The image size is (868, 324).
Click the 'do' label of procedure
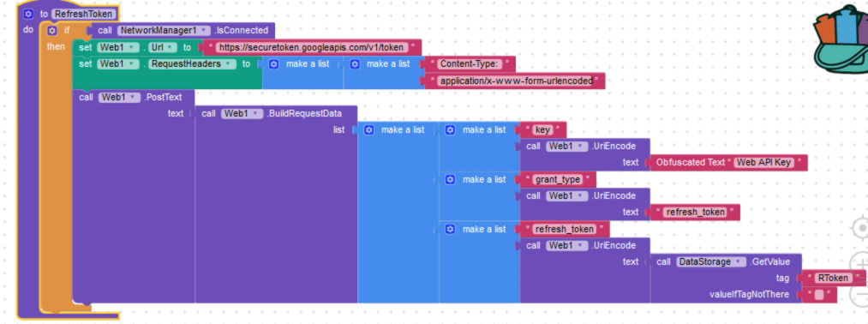pos(28,30)
